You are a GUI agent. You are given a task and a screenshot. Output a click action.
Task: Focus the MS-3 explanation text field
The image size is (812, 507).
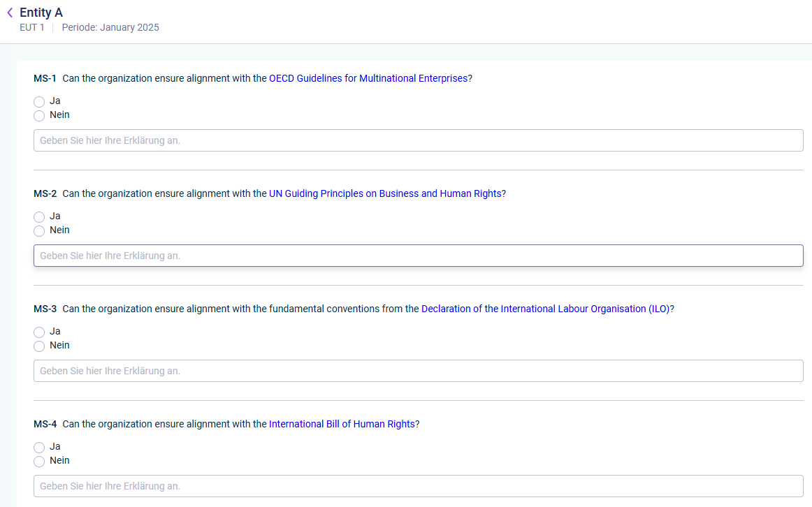click(x=419, y=371)
